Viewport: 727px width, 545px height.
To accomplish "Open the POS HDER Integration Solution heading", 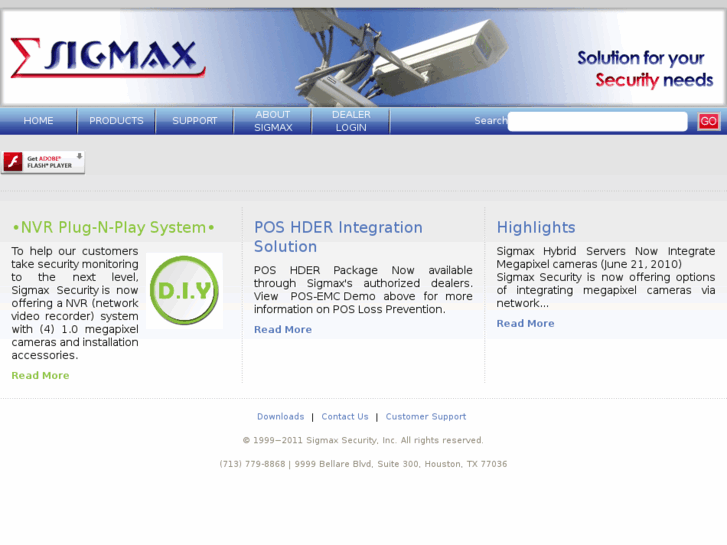I will (338, 237).
